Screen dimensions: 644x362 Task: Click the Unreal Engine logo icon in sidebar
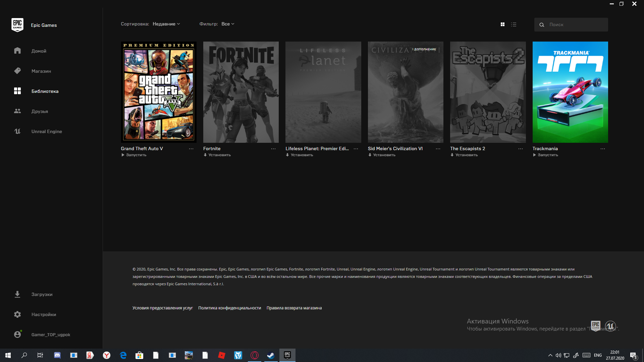pyautogui.click(x=17, y=131)
